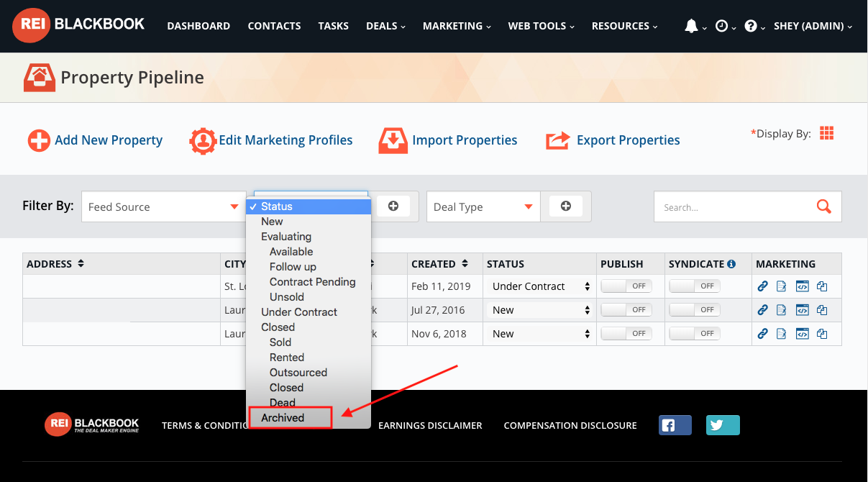This screenshot has width=868, height=482.
Task: Go to Contacts in the navigation bar
Action: coord(274,26)
